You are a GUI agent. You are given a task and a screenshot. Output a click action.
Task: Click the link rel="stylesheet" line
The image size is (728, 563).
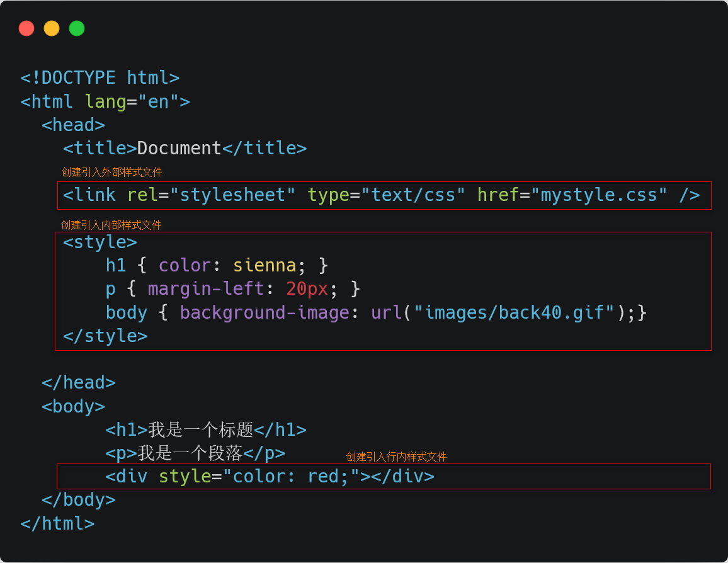381,195
